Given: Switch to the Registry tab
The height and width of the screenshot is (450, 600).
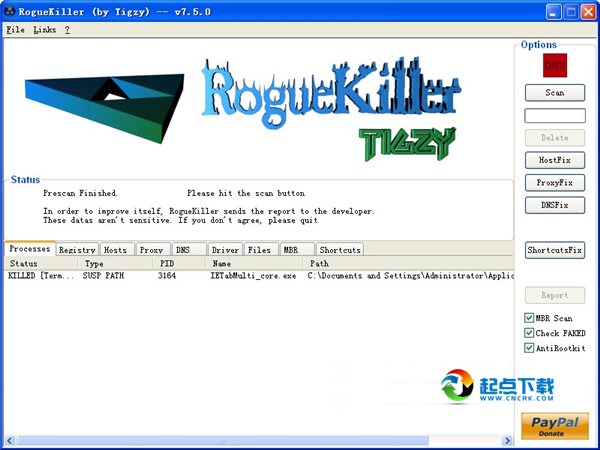Looking at the screenshot, I should [77, 250].
